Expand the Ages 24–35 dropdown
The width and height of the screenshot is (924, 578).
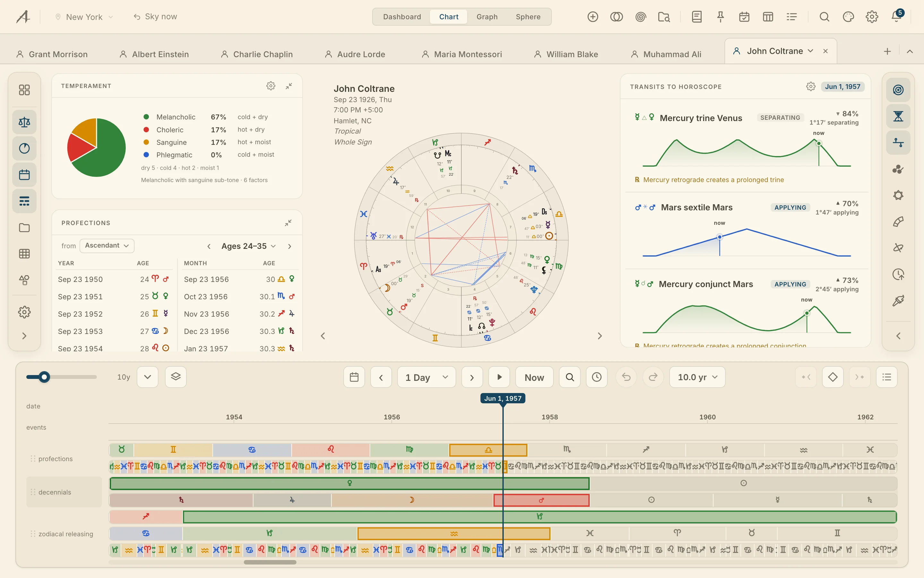click(x=248, y=246)
